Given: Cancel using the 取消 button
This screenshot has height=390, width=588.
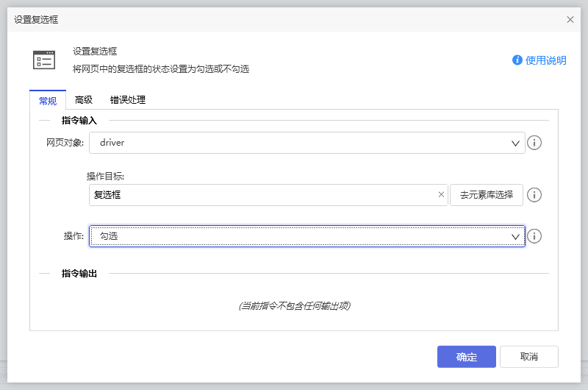Looking at the screenshot, I should tap(529, 357).
